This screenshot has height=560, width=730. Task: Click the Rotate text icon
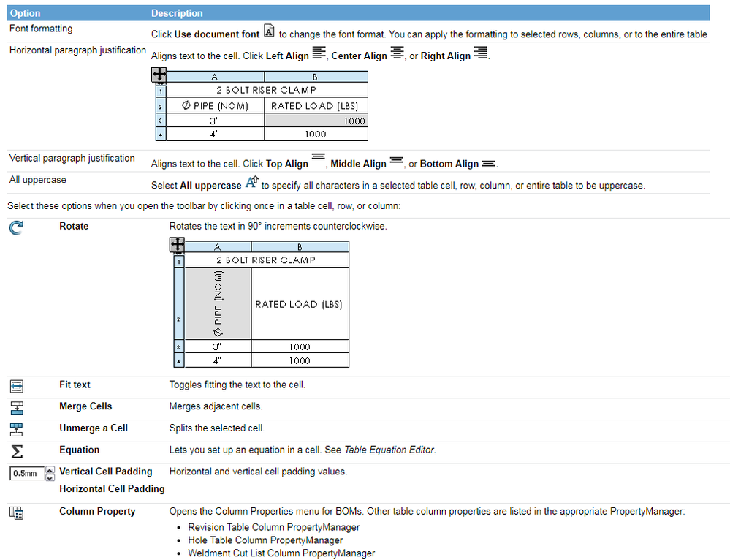16,227
